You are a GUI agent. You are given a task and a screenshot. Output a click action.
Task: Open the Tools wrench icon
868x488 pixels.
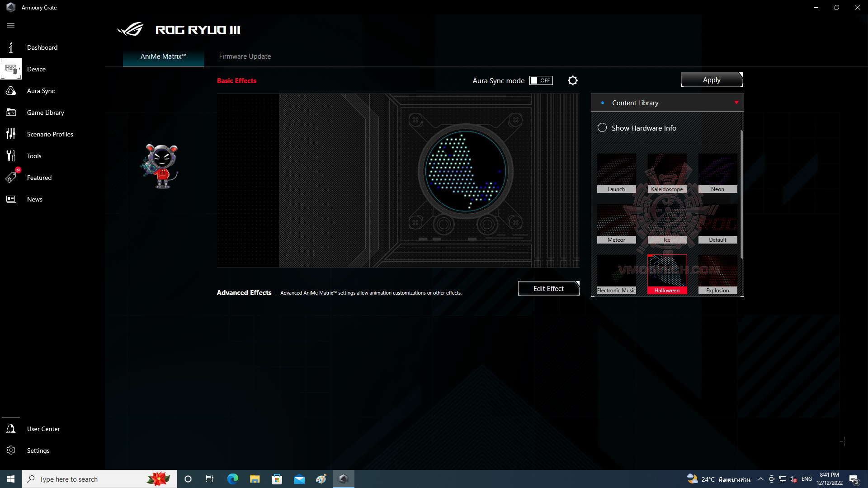[x=11, y=156]
